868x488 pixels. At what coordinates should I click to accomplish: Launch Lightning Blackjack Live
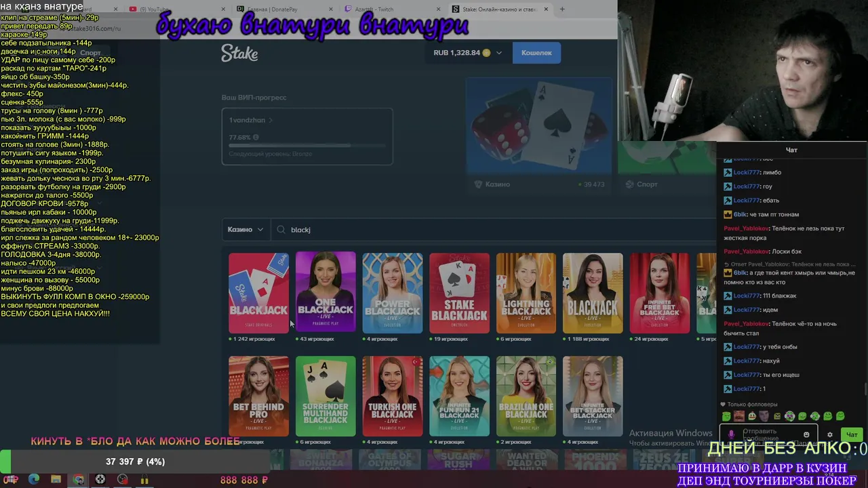coord(526,293)
